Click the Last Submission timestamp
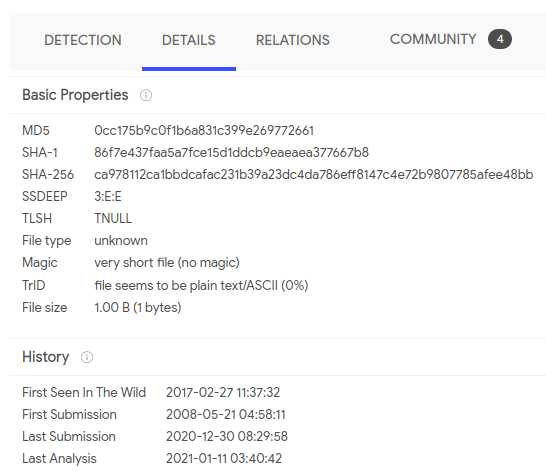546x471 pixels. point(227,436)
